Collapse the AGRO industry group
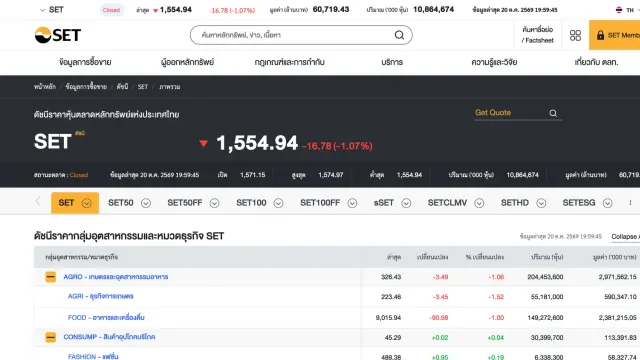This screenshot has width=640, height=360. (x=51, y=277)
